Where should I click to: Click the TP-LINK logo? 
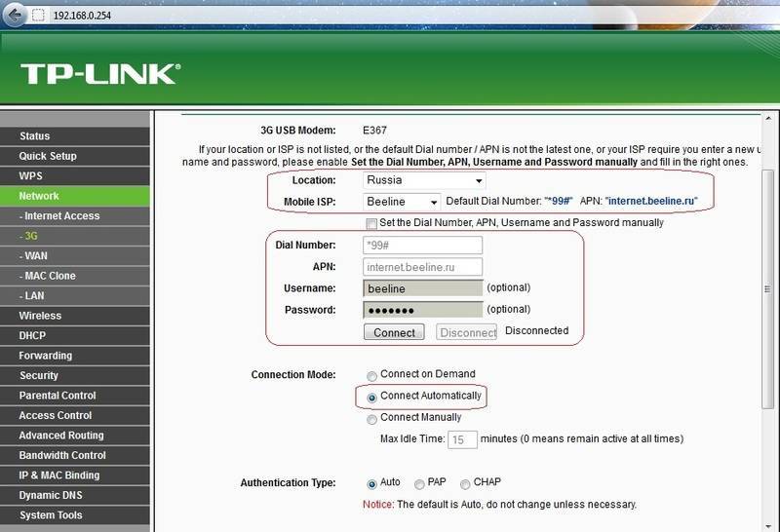click(100, 74)
